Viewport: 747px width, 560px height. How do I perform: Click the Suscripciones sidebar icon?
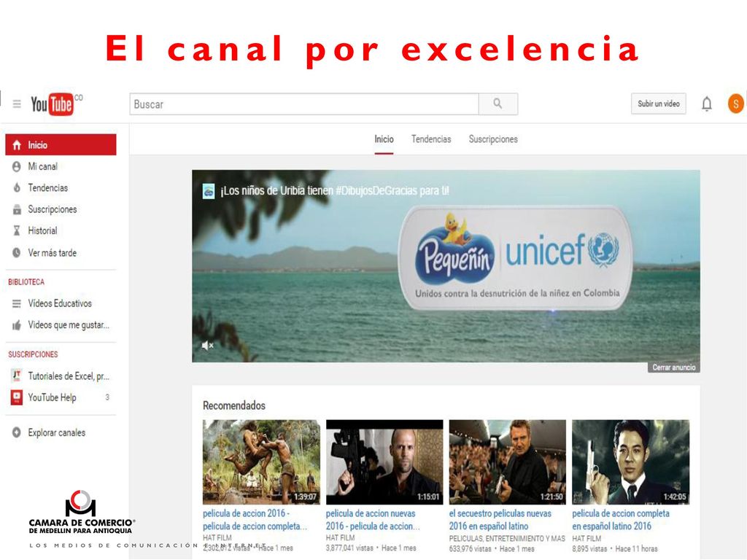coord(17,209)
